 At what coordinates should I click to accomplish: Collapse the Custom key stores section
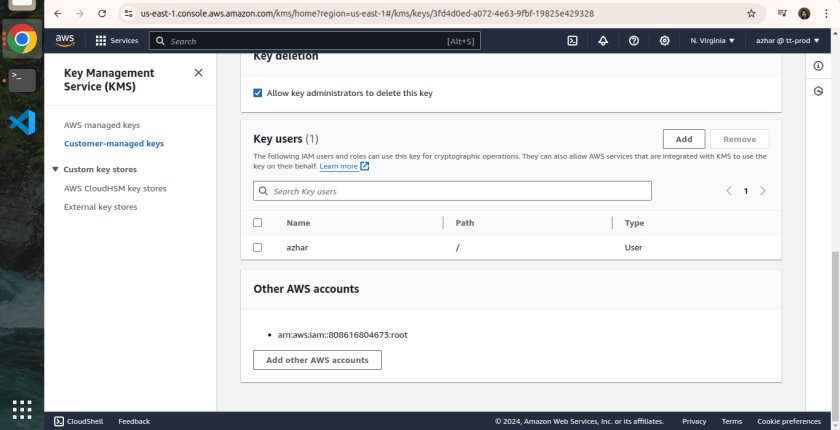pyautogui.click(x=55, y=169)
